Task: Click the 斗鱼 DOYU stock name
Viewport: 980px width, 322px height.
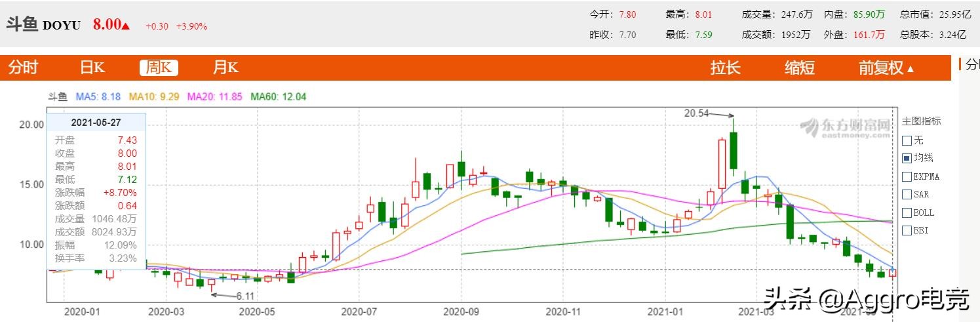Action: pyautogui.click(x=43, y=24)
